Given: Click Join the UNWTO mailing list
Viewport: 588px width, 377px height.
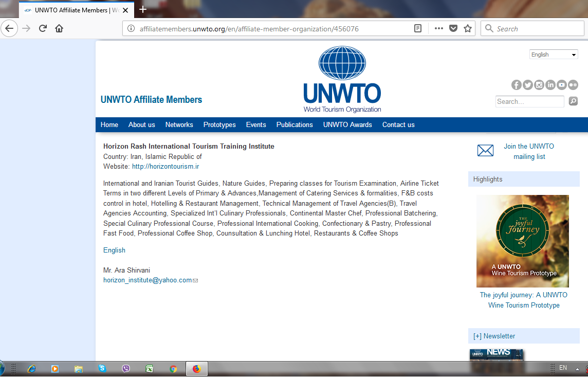Looking at the screenshot, I should pos(529,151).
